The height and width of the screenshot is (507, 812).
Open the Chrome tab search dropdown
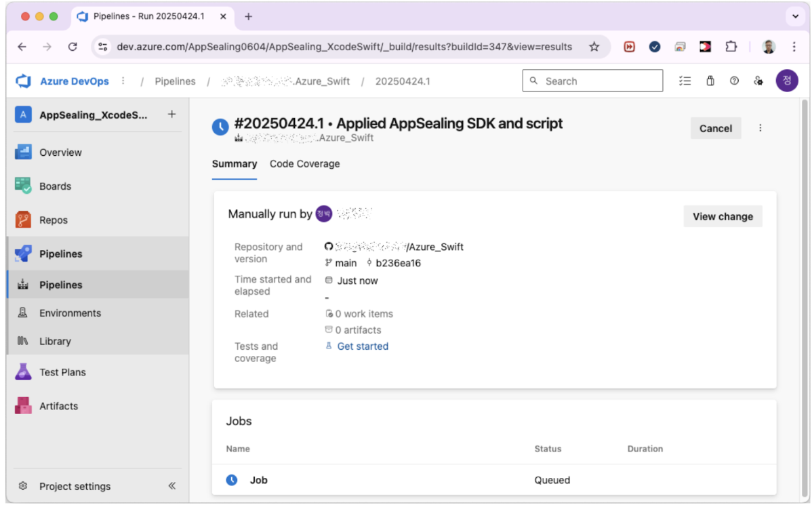[794, 16]
